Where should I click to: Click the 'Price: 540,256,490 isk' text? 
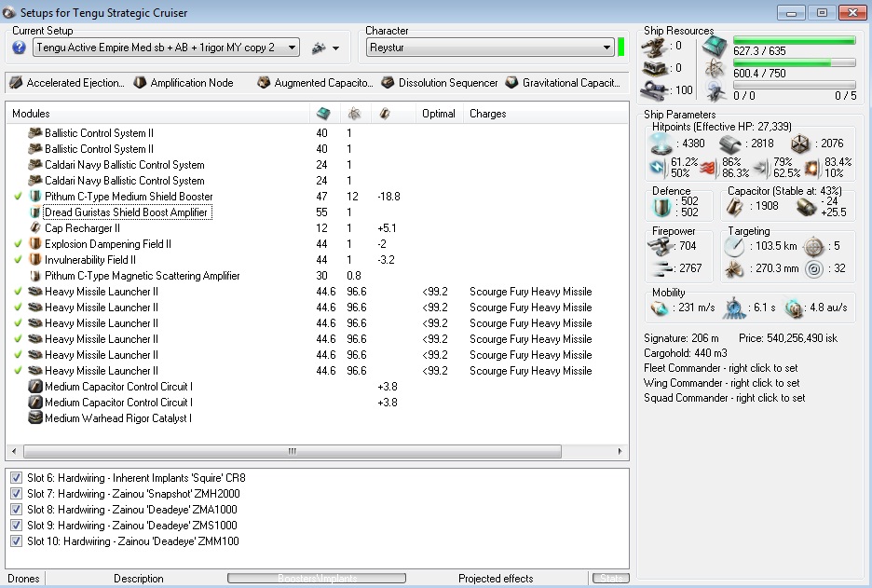click(788, 338)
